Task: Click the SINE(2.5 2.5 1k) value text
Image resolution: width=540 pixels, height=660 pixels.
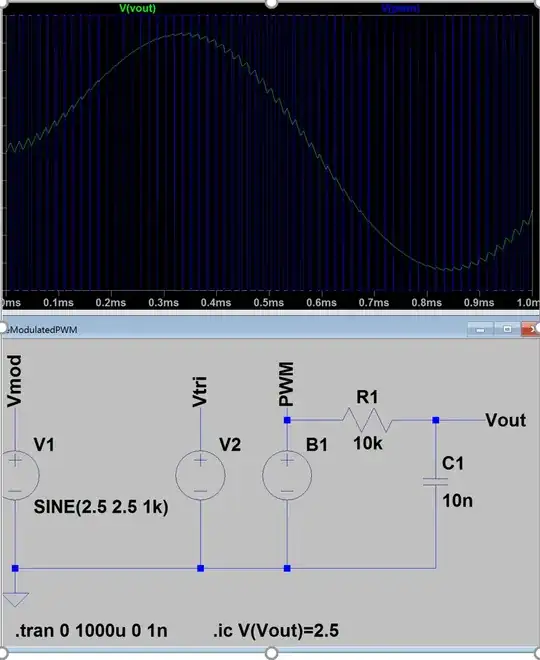Action: 101,506
